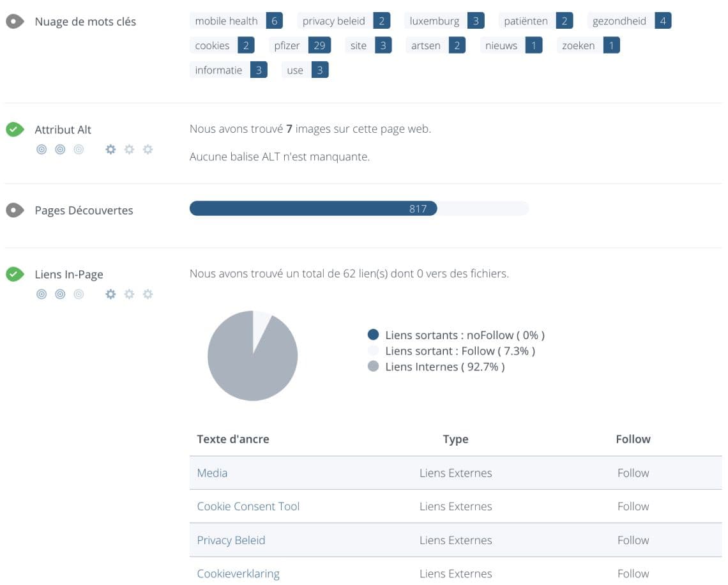Open the Cookieverklaring link
The image size is (728, 585).
(238, 574)
